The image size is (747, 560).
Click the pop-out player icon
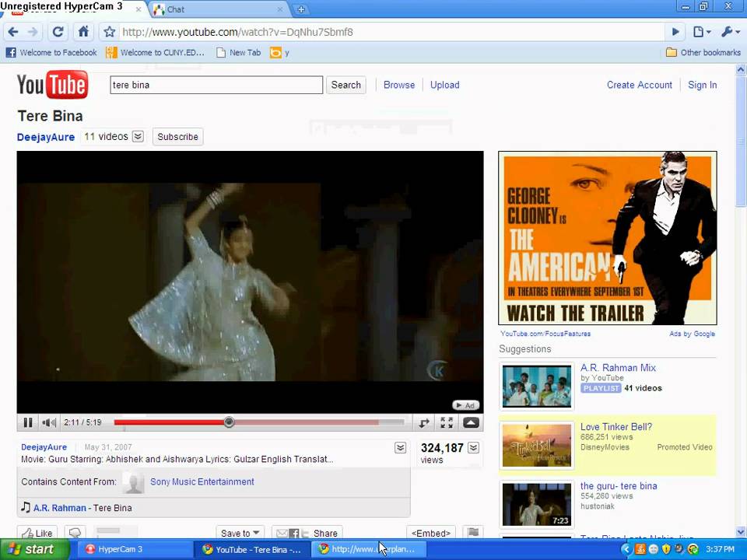[x=423, y=423]
